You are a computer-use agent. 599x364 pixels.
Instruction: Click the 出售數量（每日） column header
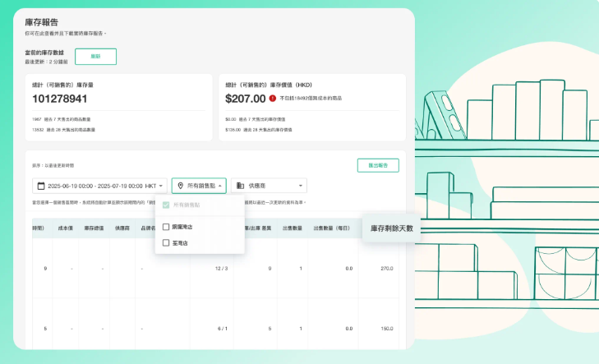332,228
